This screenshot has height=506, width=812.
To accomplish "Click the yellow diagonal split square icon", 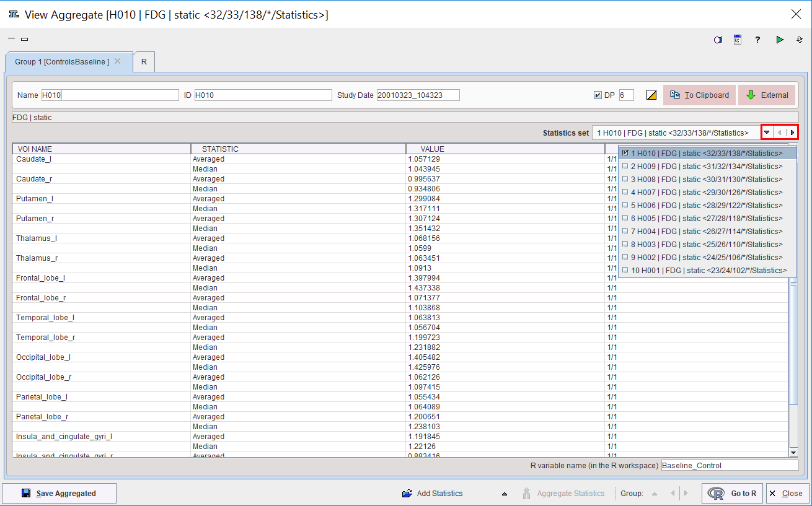I will click(x=651, y=95).
